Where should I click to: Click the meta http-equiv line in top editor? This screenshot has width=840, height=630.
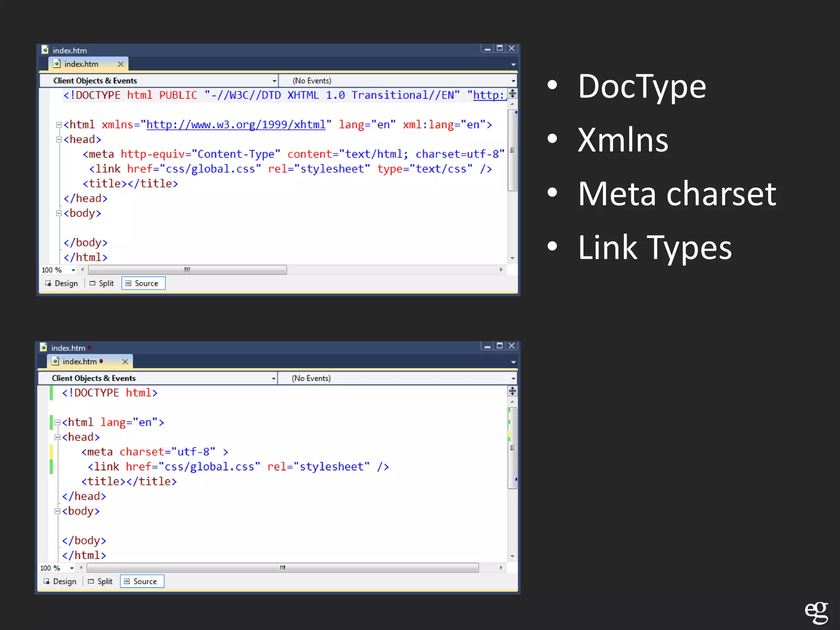[294, 154]
